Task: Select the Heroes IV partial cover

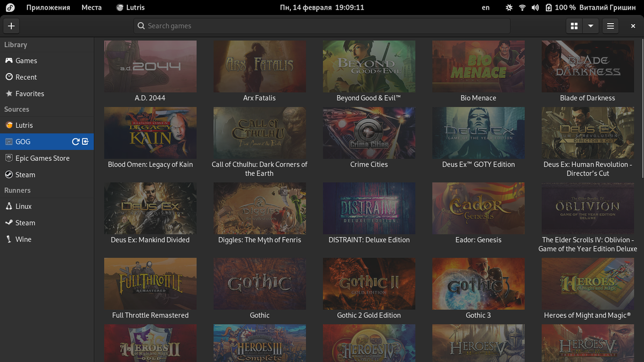Action: point(369,343)
